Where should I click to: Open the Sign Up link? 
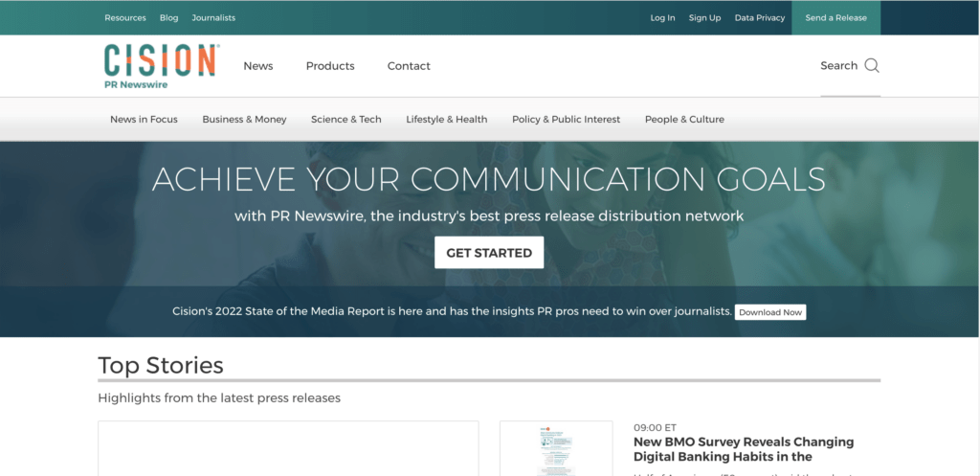click(x=705, y=17)
